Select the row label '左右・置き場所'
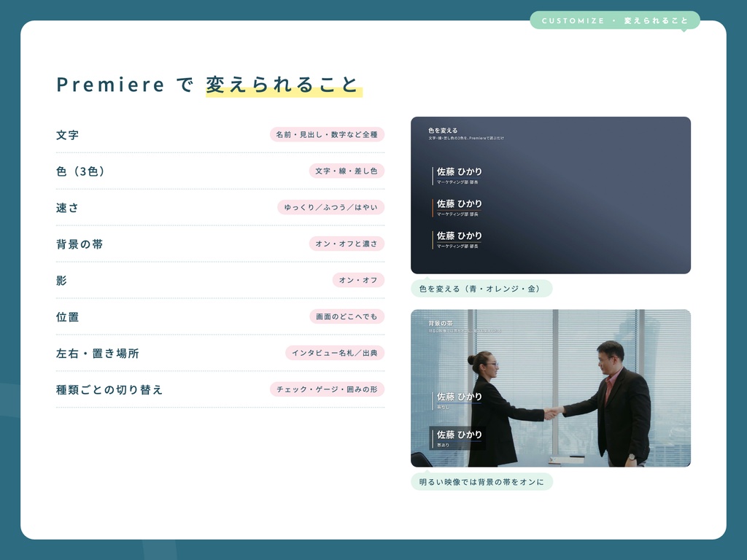747x560 pixels. pyautogui.click(x=98, y=354)
